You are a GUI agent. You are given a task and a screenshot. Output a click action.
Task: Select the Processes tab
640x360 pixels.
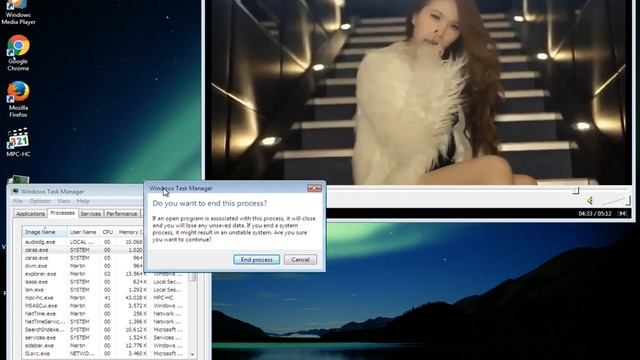pyautogui.click(x=62, y=213)
